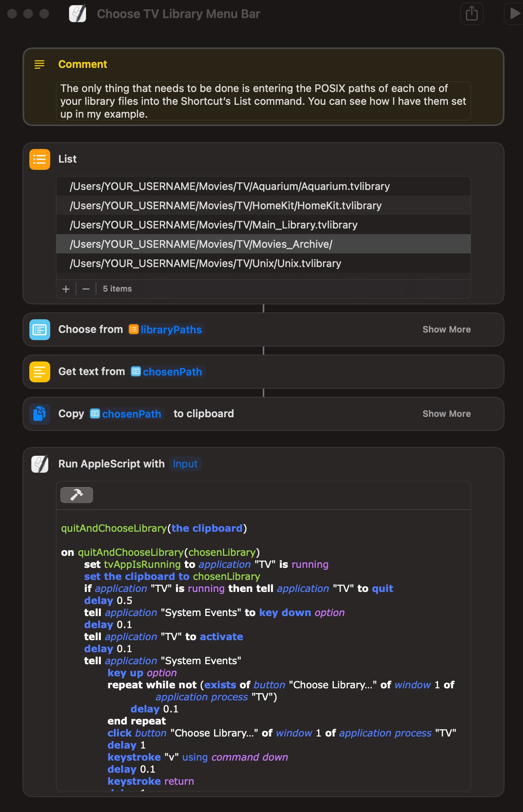Click the Comment action title
This screenshot has height=812, width=523.
(83, 64)
